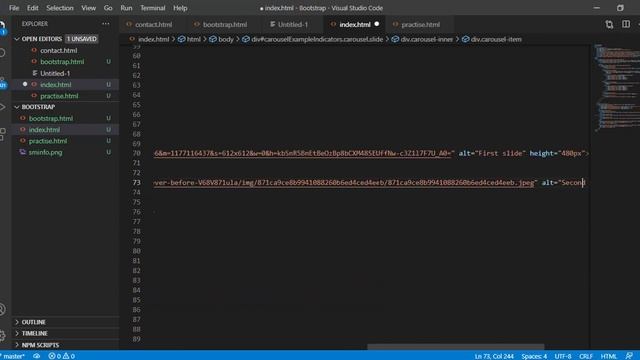Viewport: 640px width, 360px height.
Task: Open the Manage gear icon in activity bar
Action: tap(2, 336)
